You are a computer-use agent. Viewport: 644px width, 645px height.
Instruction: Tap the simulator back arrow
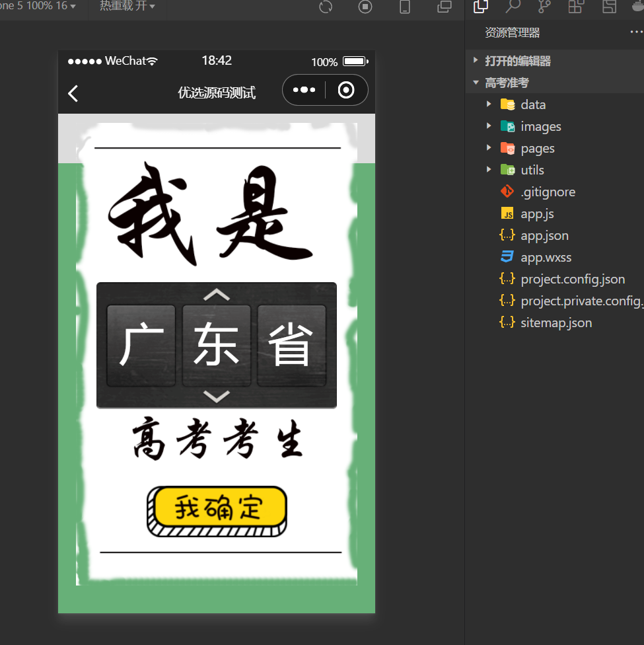(x=73, y=93)
